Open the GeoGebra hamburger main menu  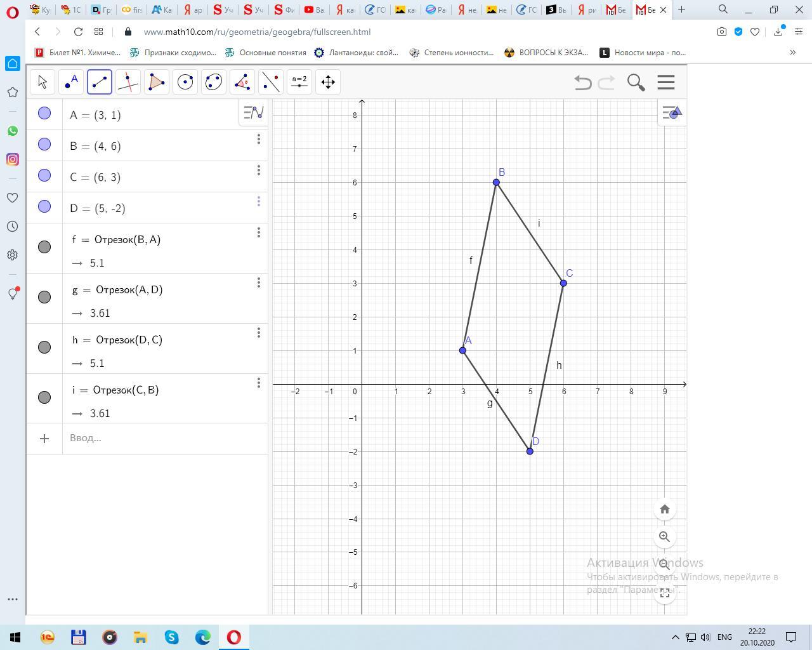coord(665,82)
